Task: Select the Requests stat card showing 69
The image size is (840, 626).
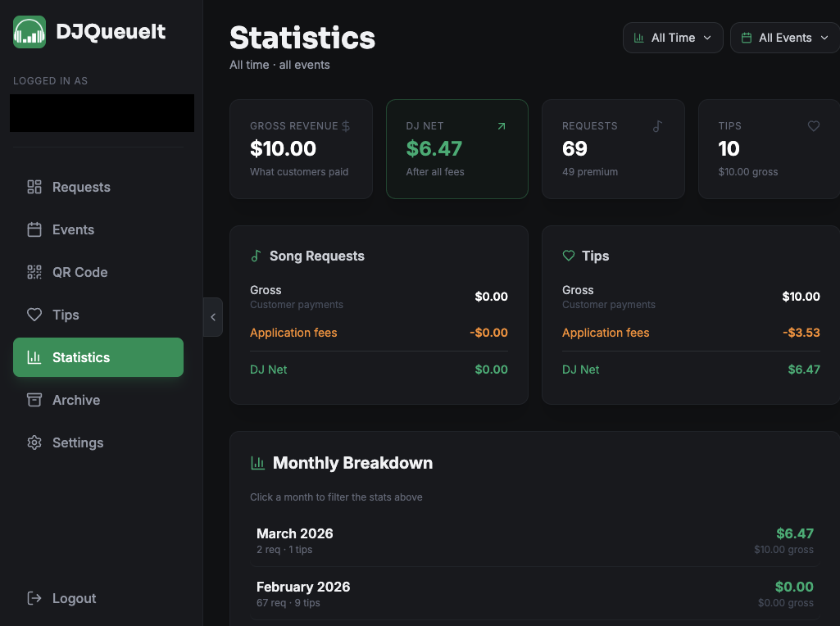Action: (613, 149)
